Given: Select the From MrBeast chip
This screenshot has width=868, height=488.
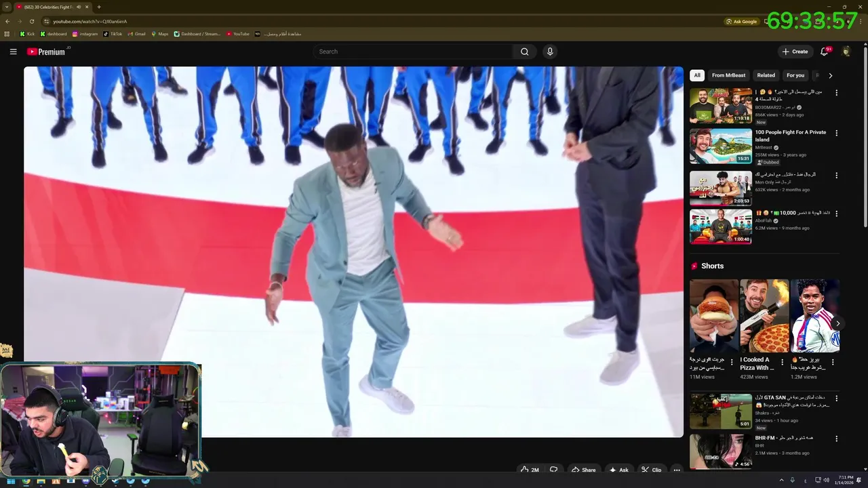Looking at the screenshot, I should [x=728, y=75].
